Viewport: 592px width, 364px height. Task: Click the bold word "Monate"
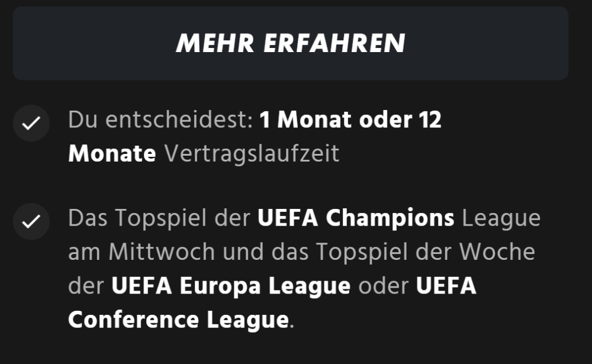coord(112,154)
